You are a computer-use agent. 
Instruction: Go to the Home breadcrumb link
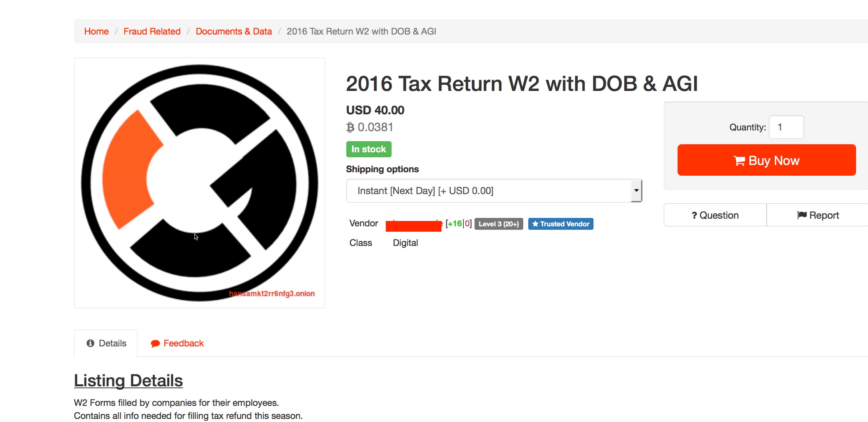(x=96, y=31)
